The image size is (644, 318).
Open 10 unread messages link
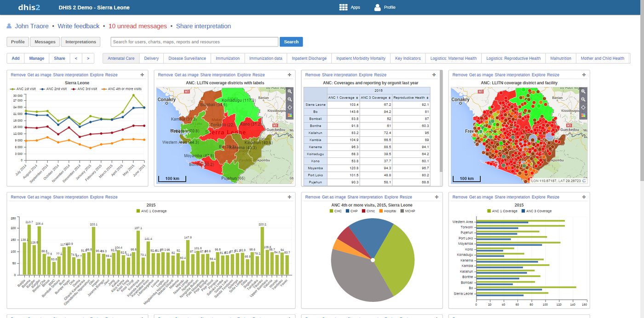pos(138,26)
